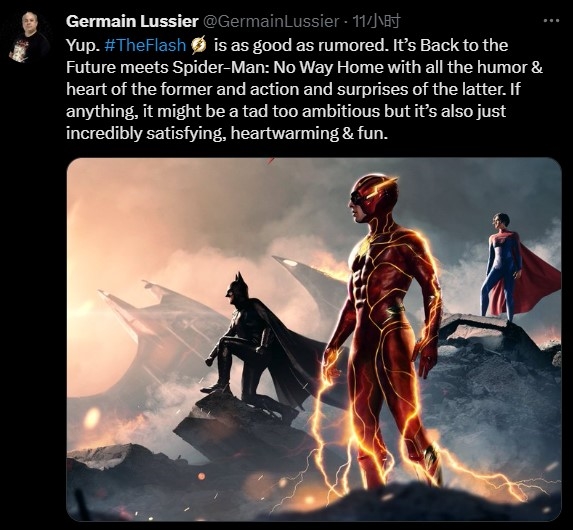Click the lightning bolt emoji after #TheFlash
This screenshot has height=530, width=573.
199,46
